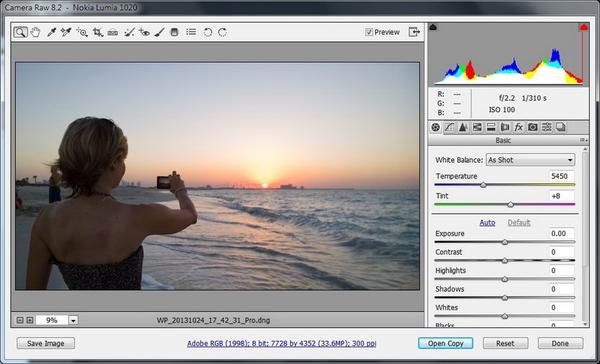Click the 9% zoom level field
Image resolution: width=600 pixels, height=364 pixels.
tap(52, 320)
